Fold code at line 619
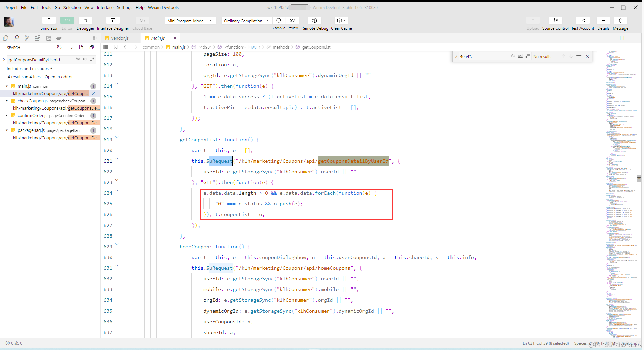 pos(117,137)
